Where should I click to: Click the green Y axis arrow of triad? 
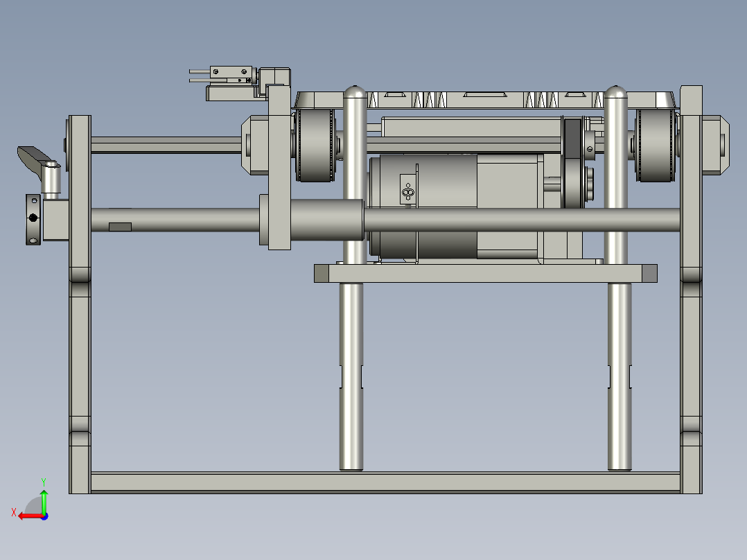click(x=44, y=500)
